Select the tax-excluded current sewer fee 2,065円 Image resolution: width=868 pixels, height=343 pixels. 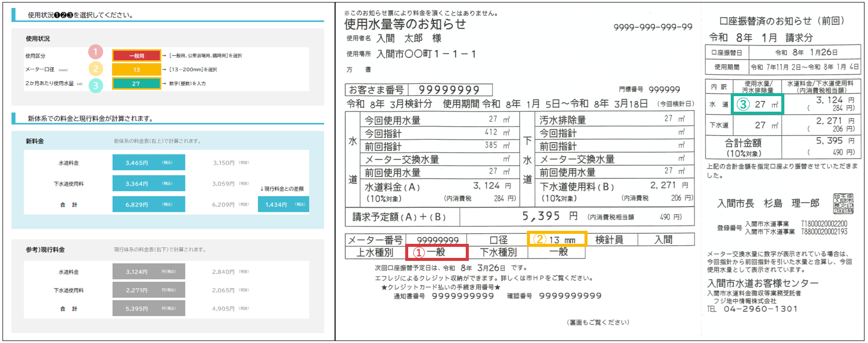[x=223, y=290]
